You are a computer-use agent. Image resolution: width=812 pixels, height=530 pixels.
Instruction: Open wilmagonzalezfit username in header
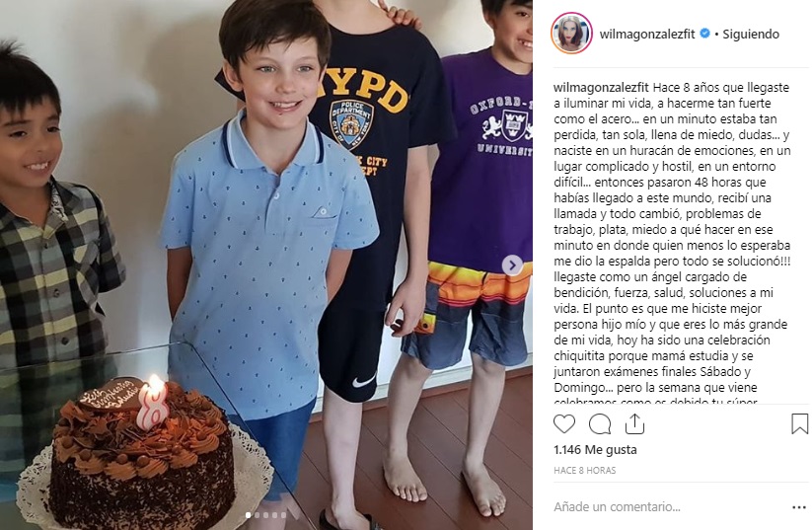(x=647, y=35)
